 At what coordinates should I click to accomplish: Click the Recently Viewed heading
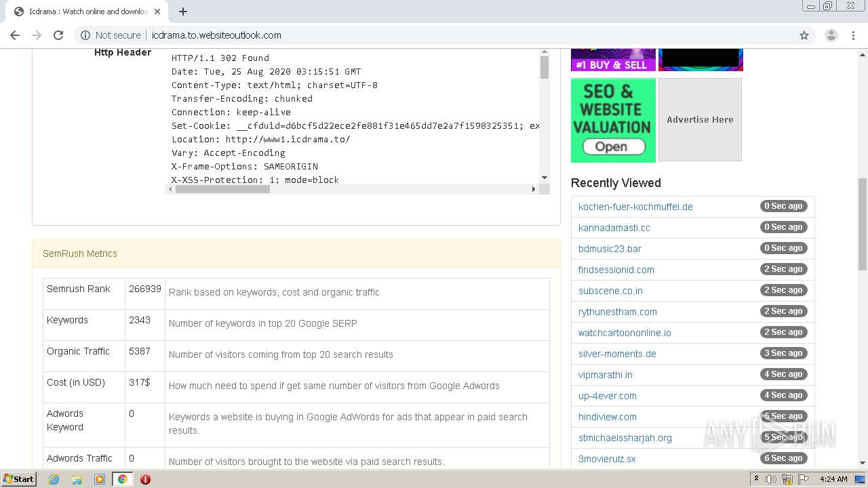point(616,183)
